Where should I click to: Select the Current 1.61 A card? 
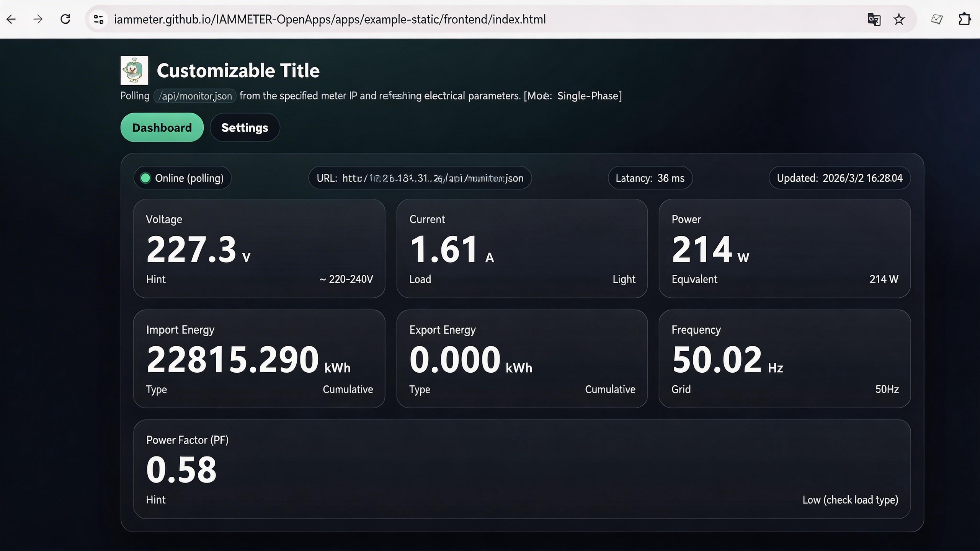[522, 248]
